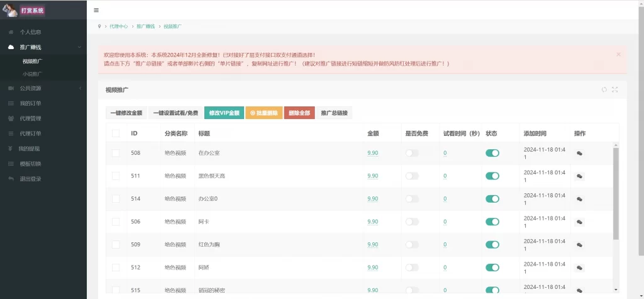Viewport: 644px width, 299px height.
Task: Enable the 是否免费 switch for row 508
Action: [x=412, y=153]
